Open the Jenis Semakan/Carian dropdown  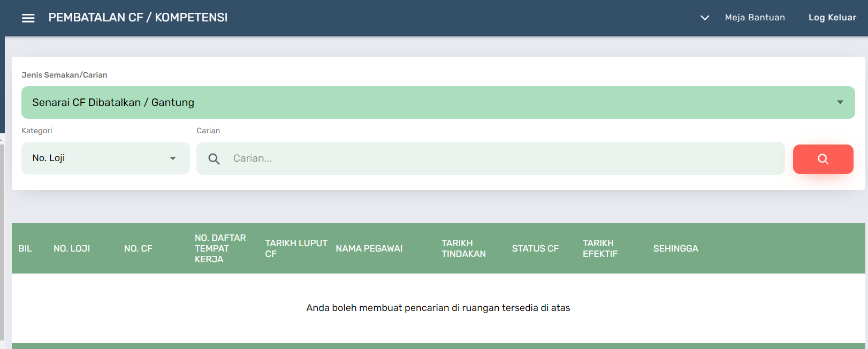pos(438,102)
